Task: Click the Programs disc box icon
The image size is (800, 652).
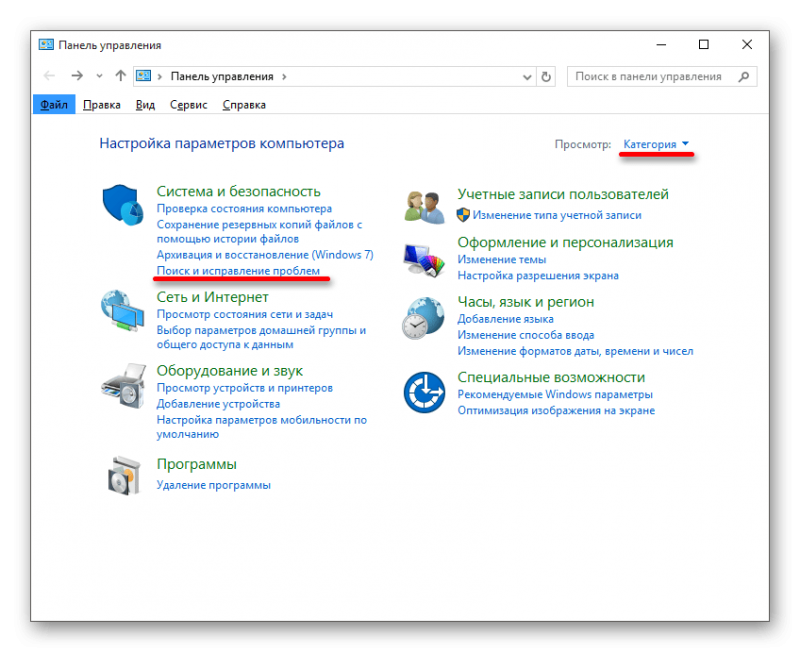Action: [x=124, y=475]
